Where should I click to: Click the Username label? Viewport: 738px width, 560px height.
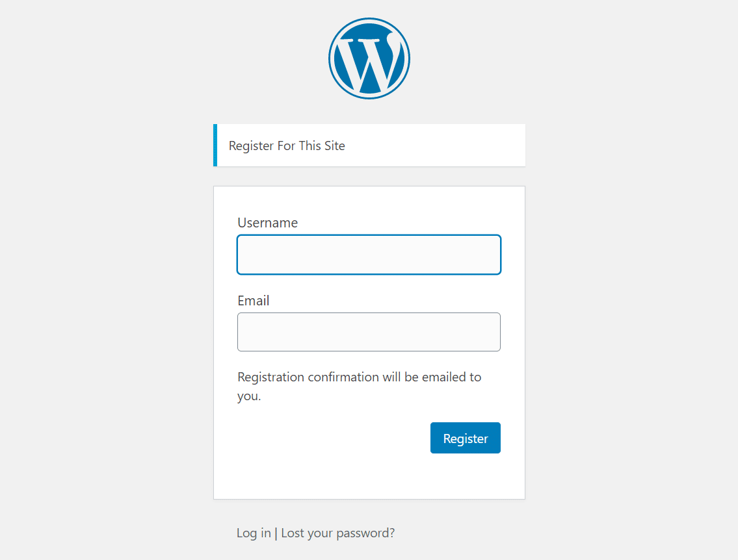coord(267,222)
